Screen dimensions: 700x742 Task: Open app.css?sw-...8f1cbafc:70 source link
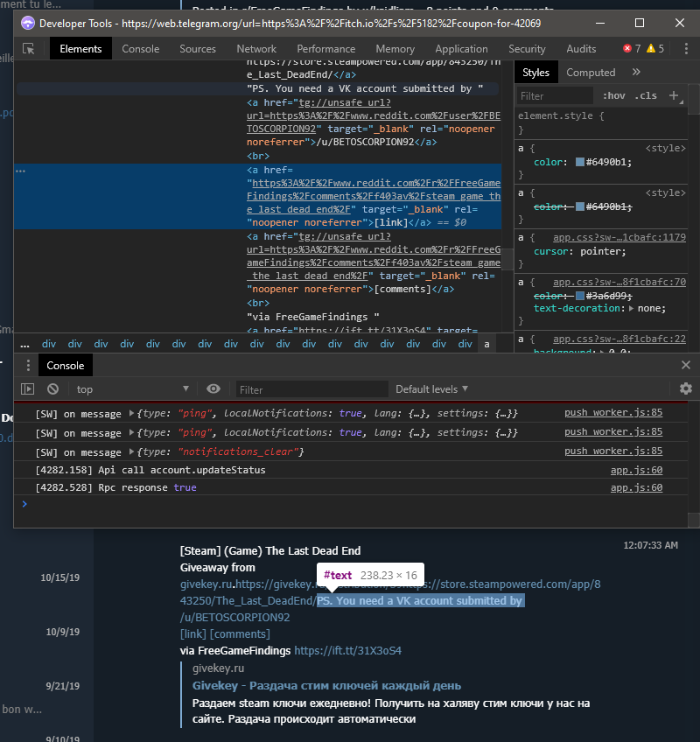click(619, 282)
